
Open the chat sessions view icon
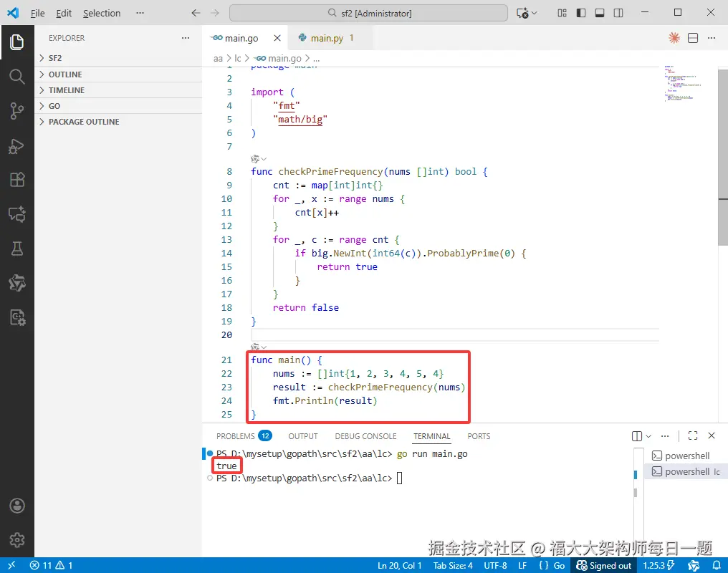click(17, 214)
